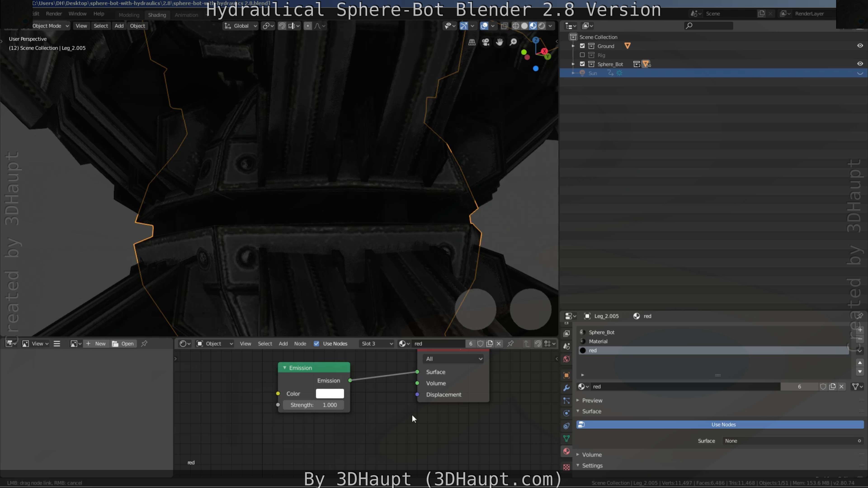Open the Object Mode dropdown

point(51,26)
